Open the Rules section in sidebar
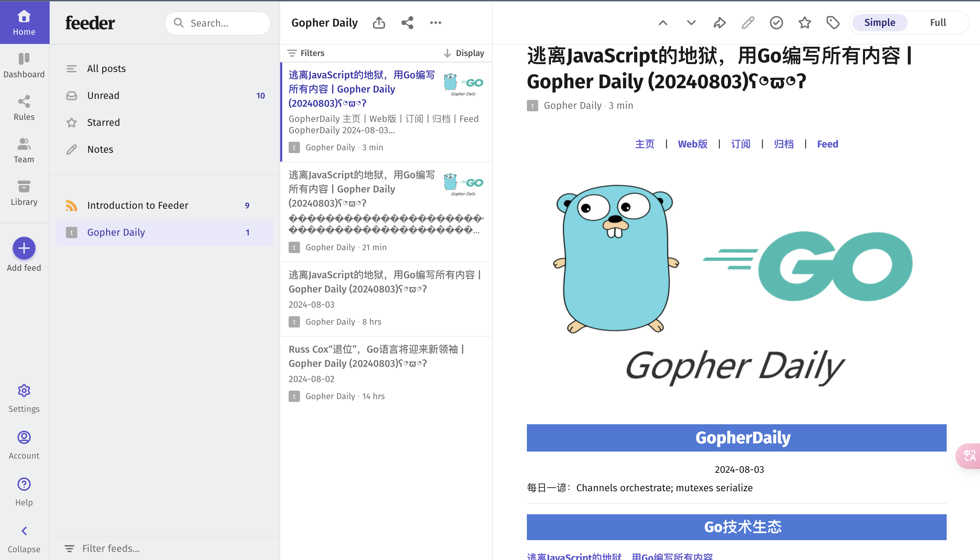 24,108
